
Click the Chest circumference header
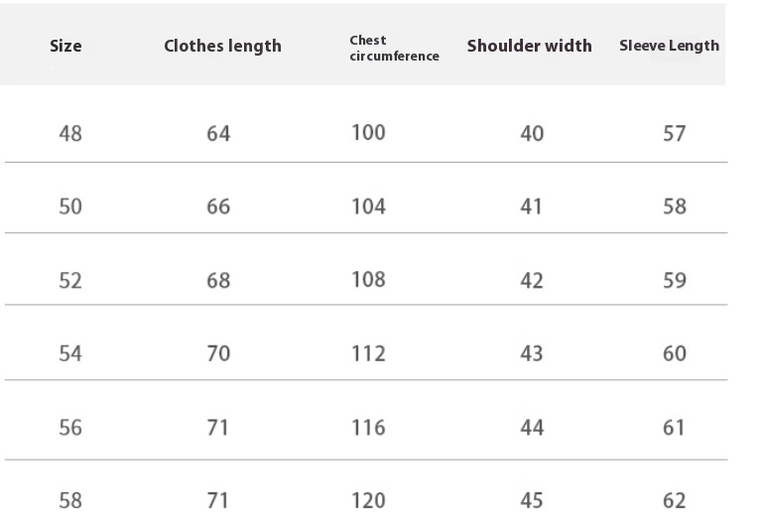click(394, 48)
